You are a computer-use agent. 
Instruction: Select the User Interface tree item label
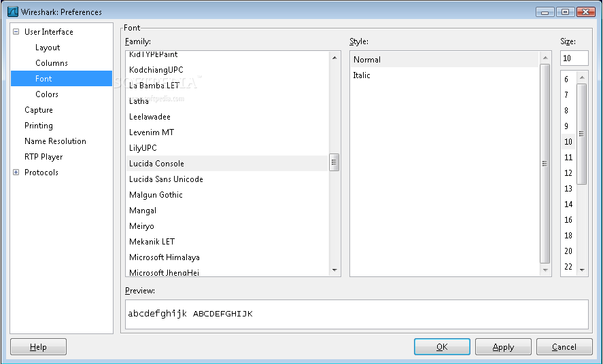click(x=48, y=32)
